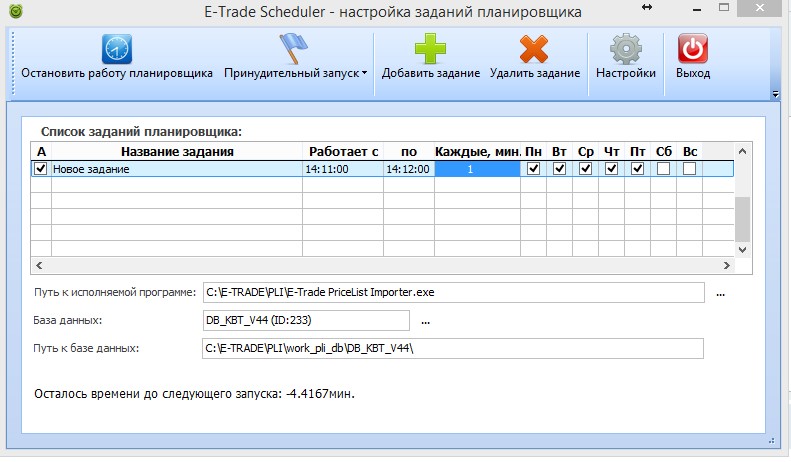
Task: Click the task list scroll down arrow
Action: [743, 249]
